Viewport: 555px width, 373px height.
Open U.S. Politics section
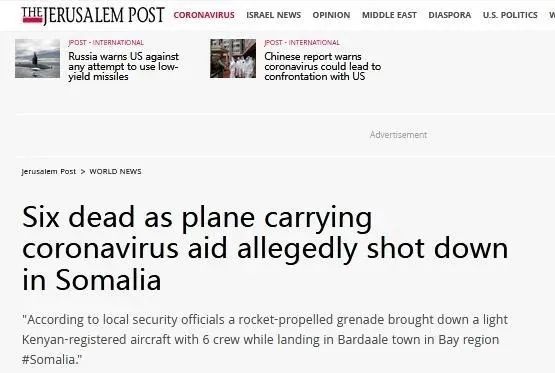tap(510, 15)
